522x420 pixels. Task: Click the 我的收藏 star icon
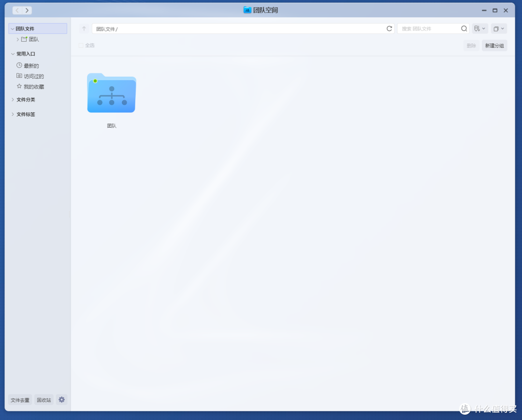[19, 86]
